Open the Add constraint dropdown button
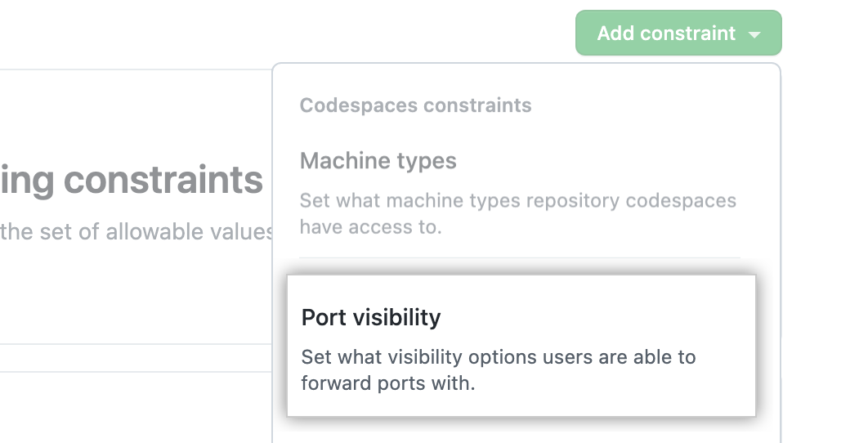868x443 pixels. coord(678,34)
